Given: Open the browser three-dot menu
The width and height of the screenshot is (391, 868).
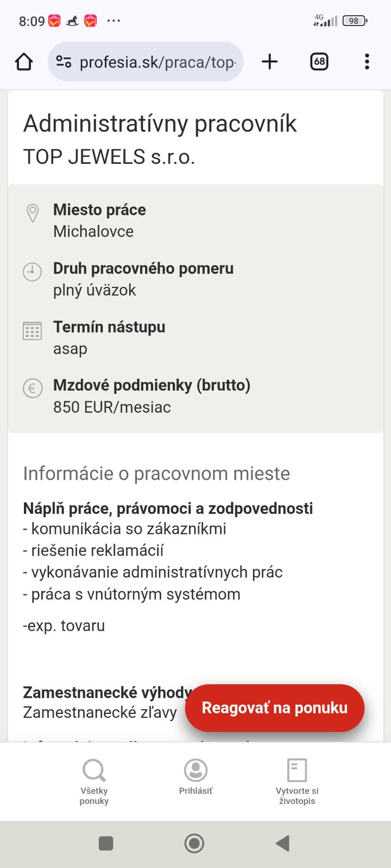Looking at the screenshot, I should (367, 62).
